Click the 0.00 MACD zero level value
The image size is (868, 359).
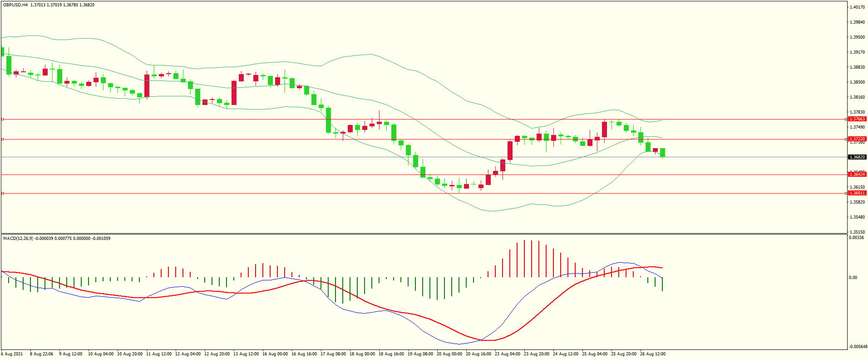coord(853,278)
